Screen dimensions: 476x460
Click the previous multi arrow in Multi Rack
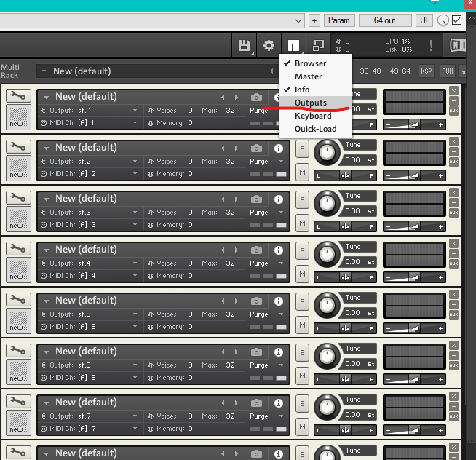(x=271, y=71)
